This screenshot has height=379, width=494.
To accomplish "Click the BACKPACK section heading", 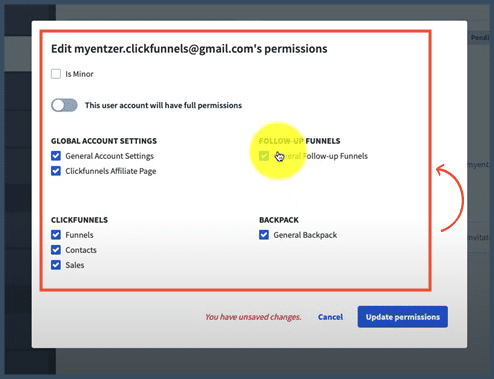I will click(279, 220).
